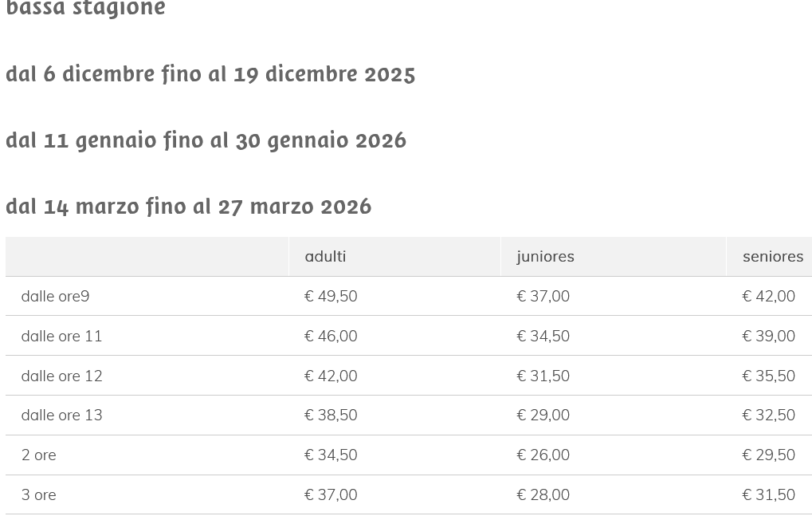This screenshot has width=812, height=516.
Task: Select the 'juniores' column header
Action: (545, 256)
